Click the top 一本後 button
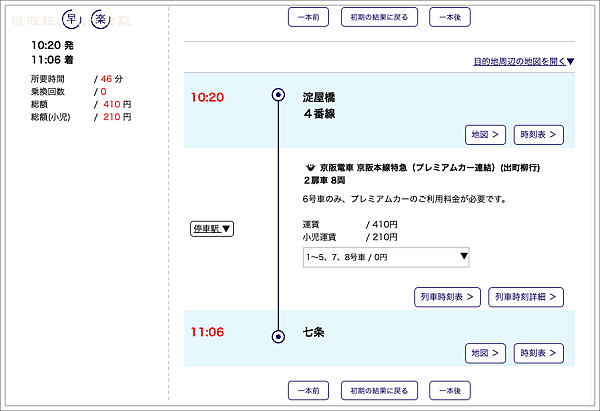Screen dimensions: 600x411 click(x=450, y=17)
